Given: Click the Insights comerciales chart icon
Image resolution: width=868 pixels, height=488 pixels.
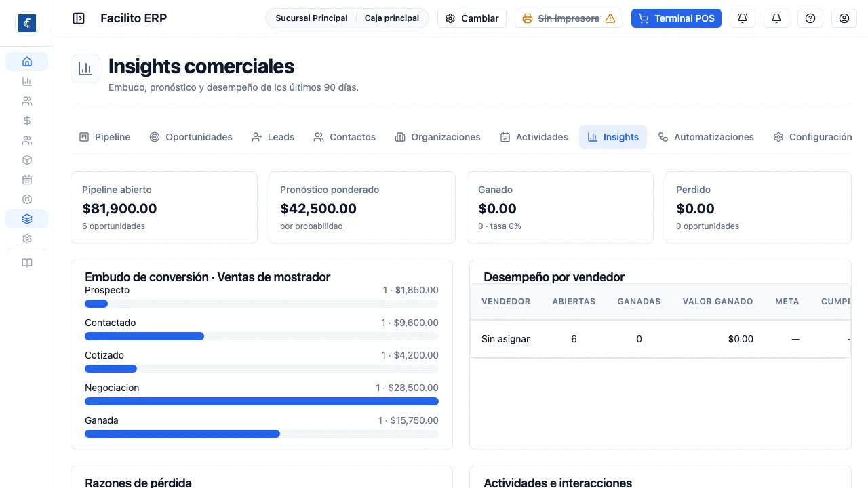Looking at the screenshot, I should click(x=85, y=68).
